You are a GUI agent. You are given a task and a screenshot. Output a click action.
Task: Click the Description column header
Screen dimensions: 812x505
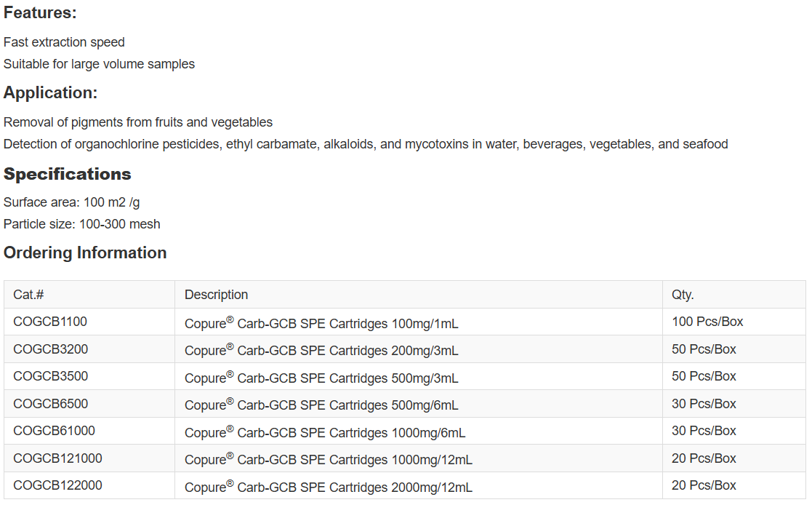pyautogui.click(x=216, y=295)
